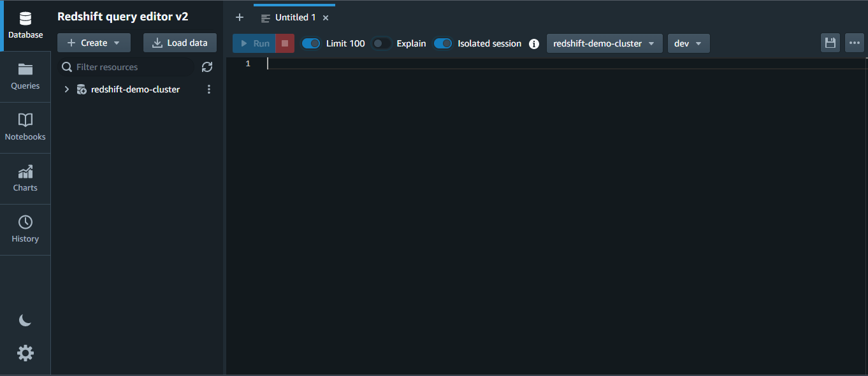Open the Create dropdown
This screenshot has height=376, width=868.
94,43
